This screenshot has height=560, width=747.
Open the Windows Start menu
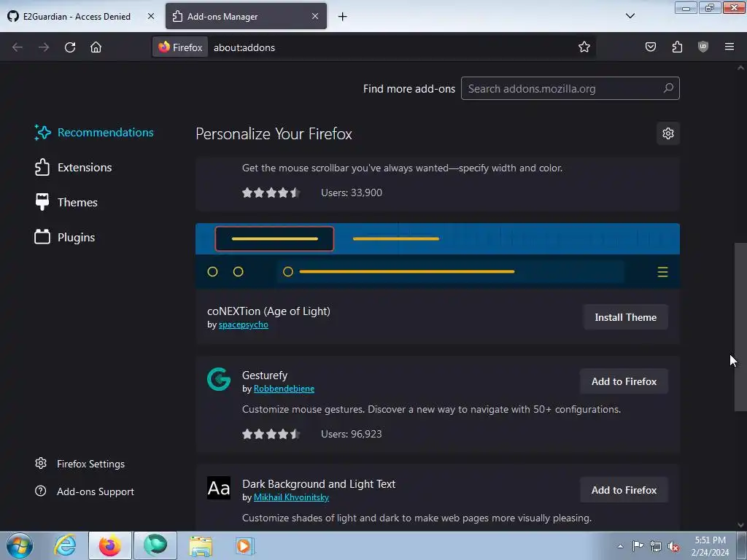point(19,545)
